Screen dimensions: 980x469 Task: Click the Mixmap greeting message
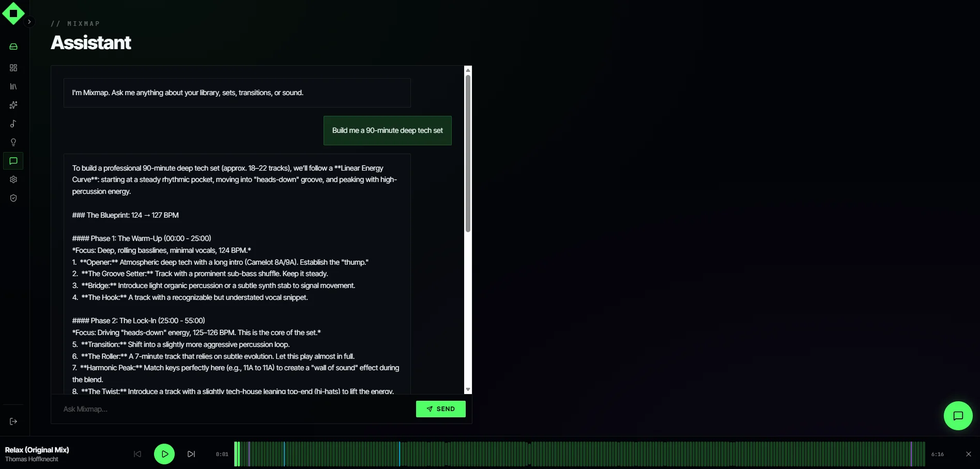[x=237, y=93]
